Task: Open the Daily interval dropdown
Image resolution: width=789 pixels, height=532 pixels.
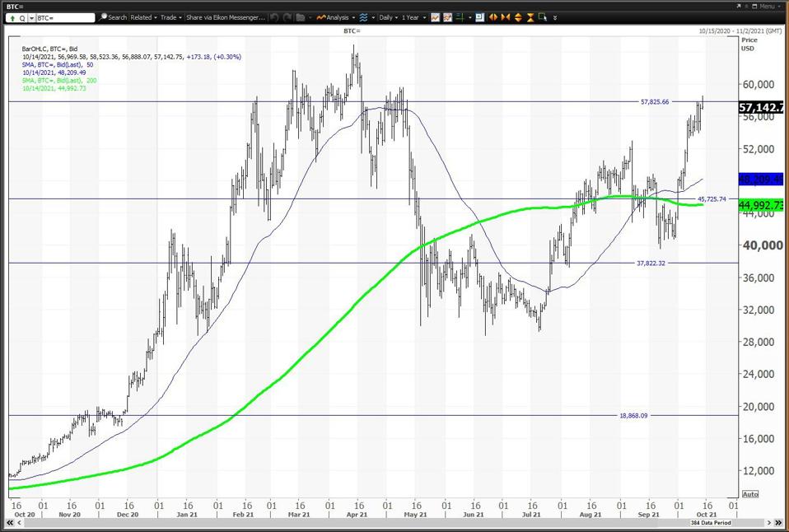Action: tap(388, 17)
